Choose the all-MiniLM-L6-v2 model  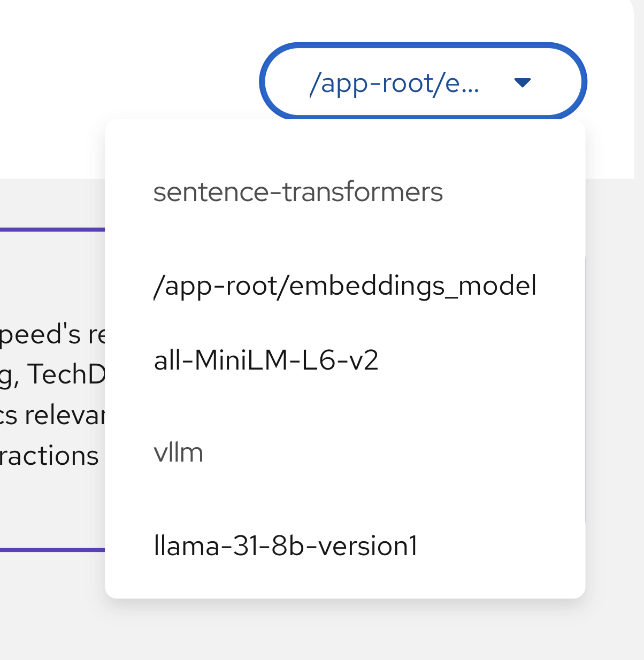[x=266, y=360]
